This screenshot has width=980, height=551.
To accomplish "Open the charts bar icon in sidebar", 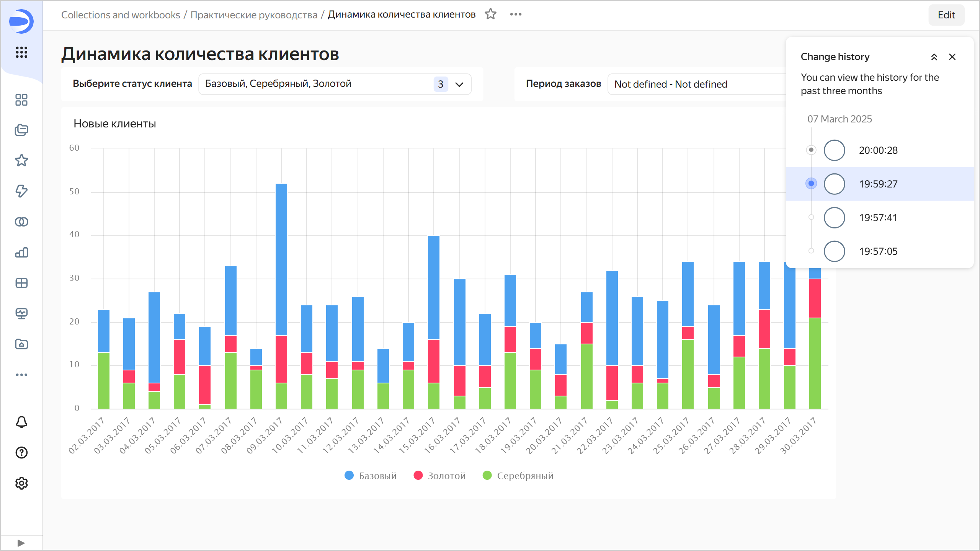I will coord(21,252).
